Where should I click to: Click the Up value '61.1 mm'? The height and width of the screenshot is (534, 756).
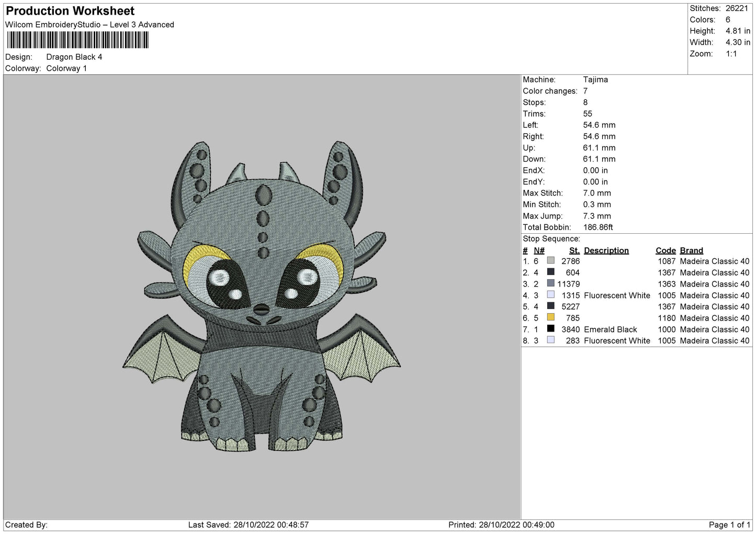(x=599, y=148)
